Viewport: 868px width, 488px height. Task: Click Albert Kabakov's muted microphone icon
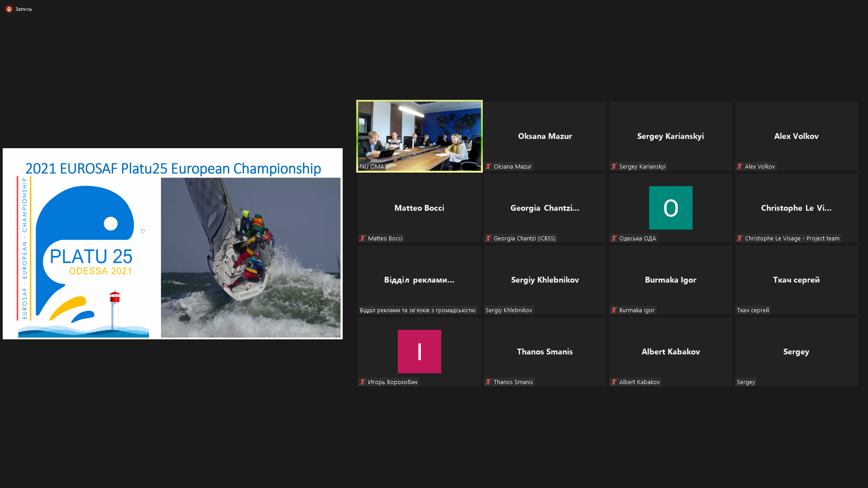614,382
